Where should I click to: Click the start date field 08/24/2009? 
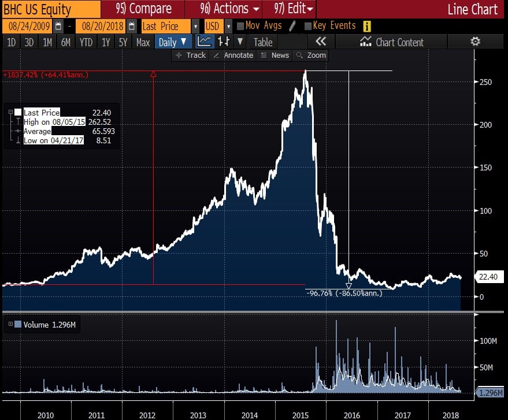point(27,26)
